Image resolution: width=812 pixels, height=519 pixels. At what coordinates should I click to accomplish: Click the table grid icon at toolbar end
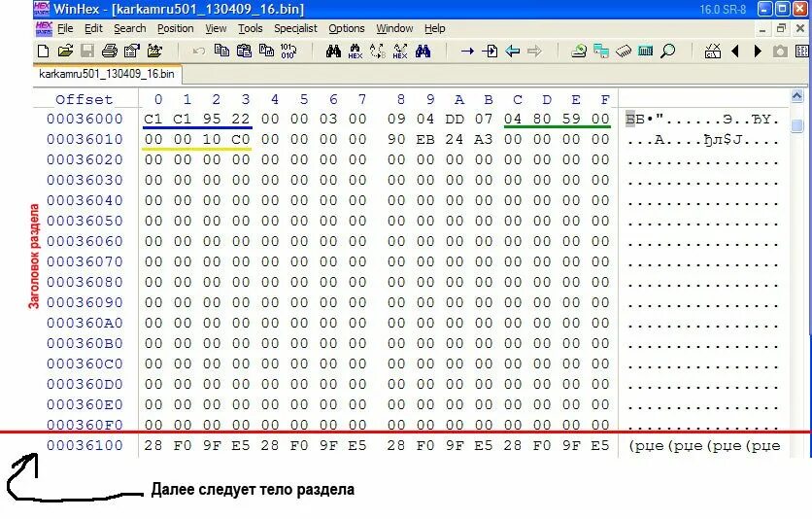pos(802,51)
